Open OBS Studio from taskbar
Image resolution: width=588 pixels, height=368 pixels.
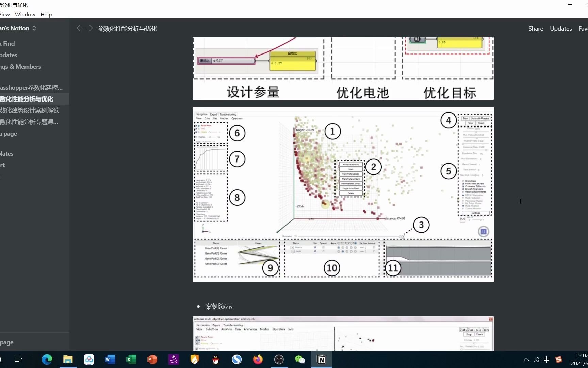coord(279,359)
